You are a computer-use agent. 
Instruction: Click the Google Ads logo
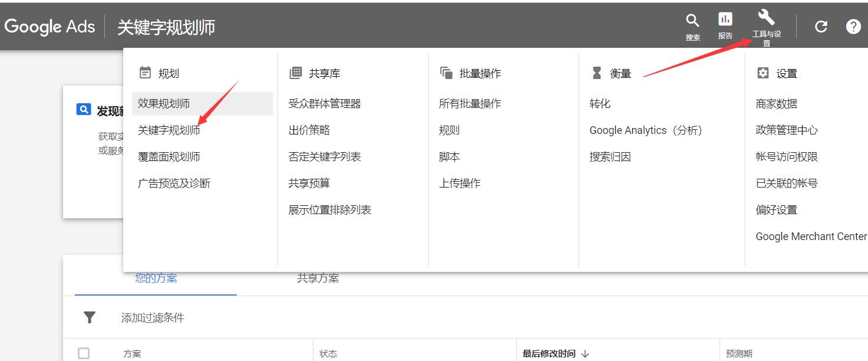pyautogui.click(x=49, y=27)
